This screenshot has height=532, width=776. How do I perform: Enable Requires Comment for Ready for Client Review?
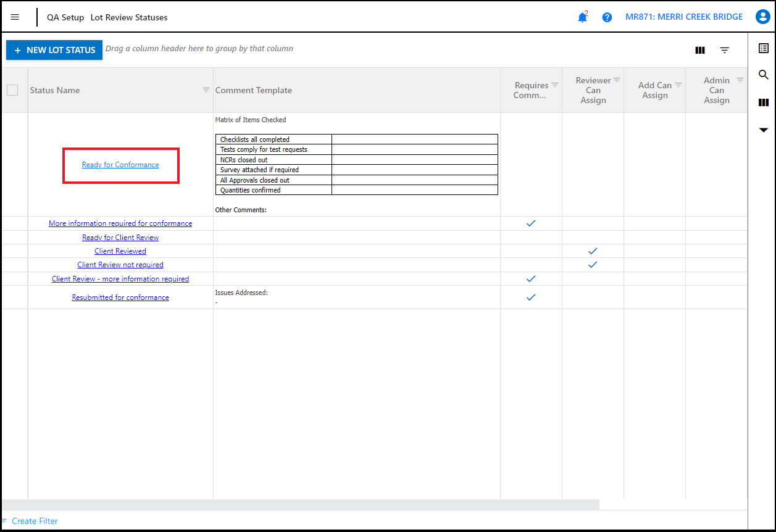pos(531,237)
